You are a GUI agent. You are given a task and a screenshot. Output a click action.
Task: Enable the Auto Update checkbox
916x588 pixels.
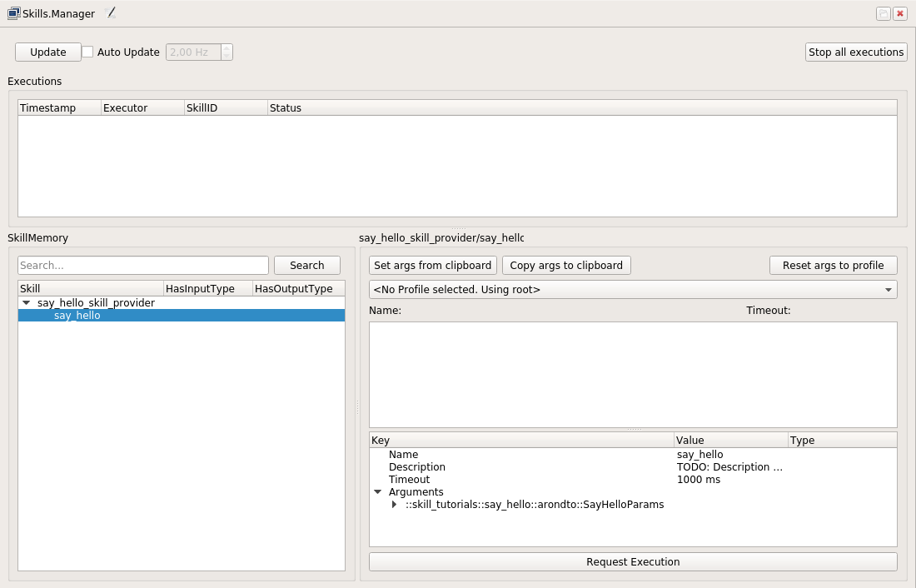[x=87, y=52]
